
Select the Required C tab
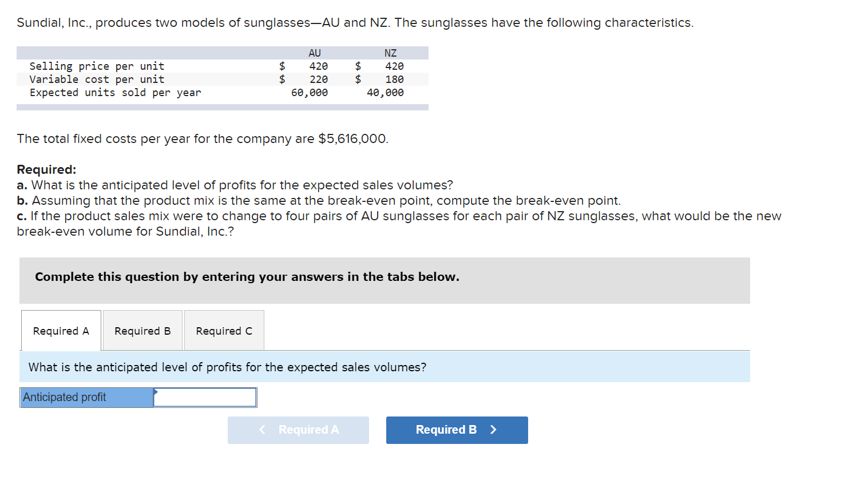(224, 331)
